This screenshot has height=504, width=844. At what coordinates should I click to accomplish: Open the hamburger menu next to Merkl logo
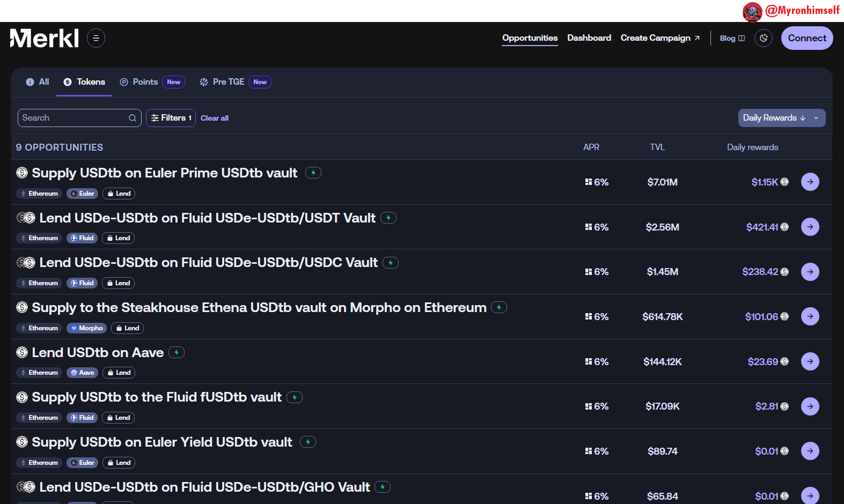(x=96, y=38)
